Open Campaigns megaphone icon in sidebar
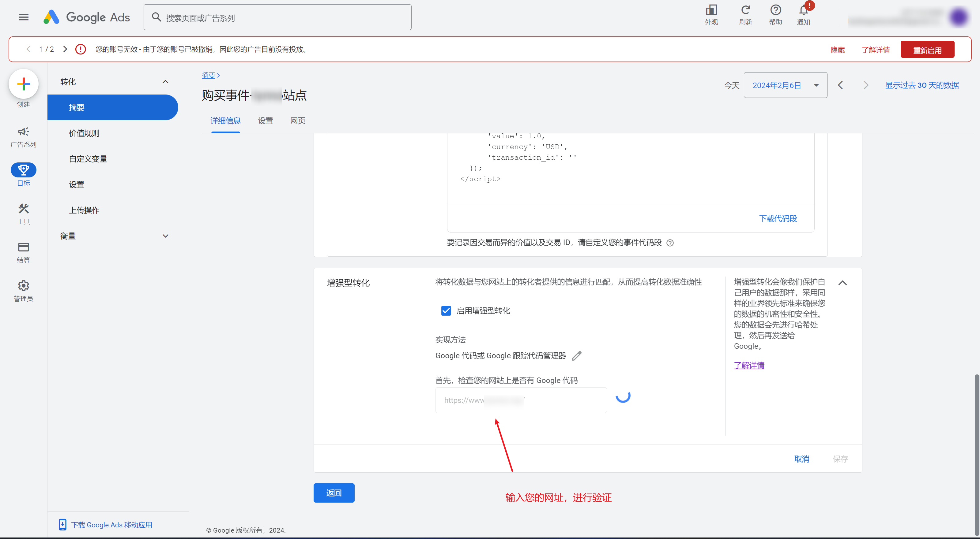Screen dimensions: 980x539 [x=24, y=132]
